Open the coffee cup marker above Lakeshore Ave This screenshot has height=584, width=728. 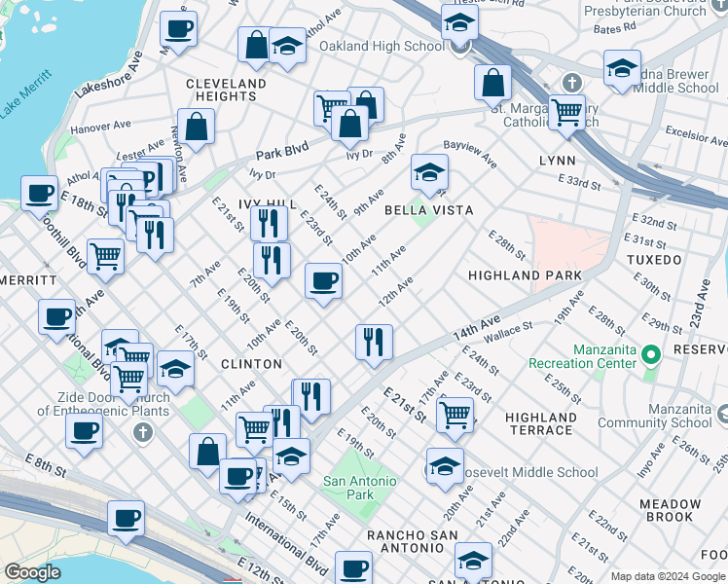(x=178, y=31)
